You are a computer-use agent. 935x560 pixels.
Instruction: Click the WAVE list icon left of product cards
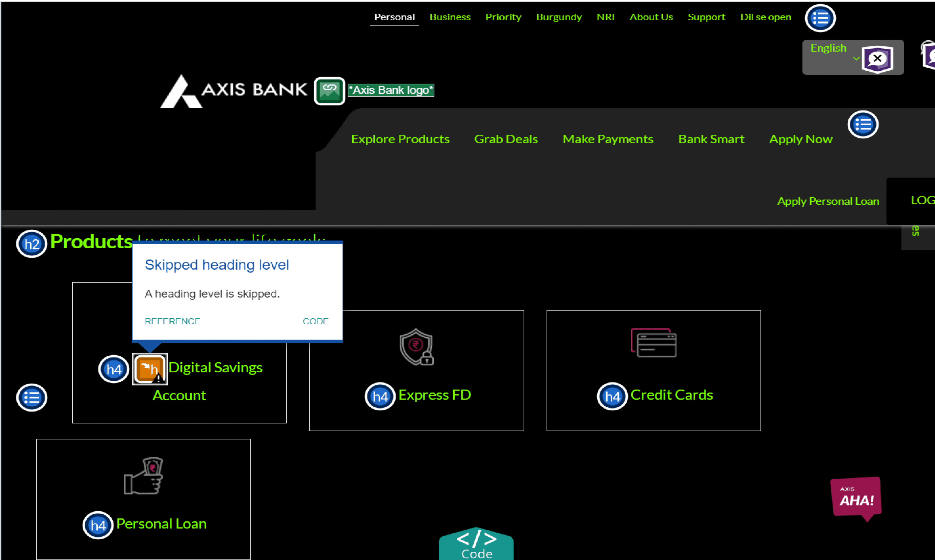(x=32, y=398)
